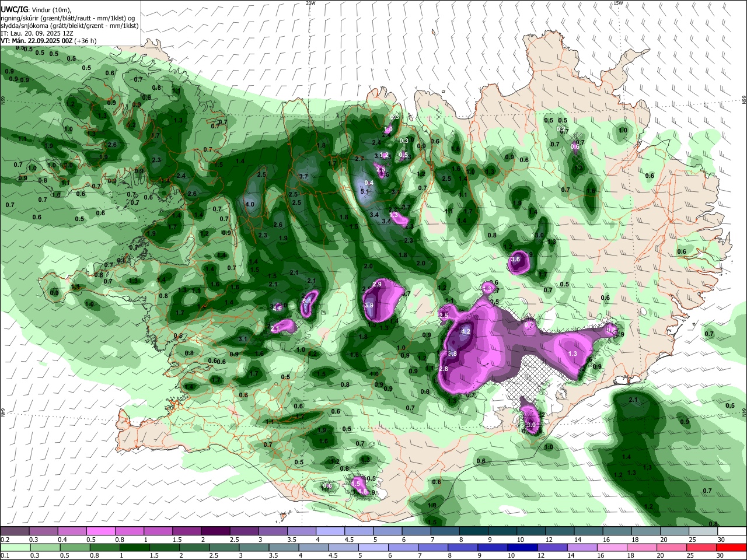Click the white '0.4' value in the lavender patch
This screenshot has width=747, height=560.
pyautogui.click(x=369, y=183)
